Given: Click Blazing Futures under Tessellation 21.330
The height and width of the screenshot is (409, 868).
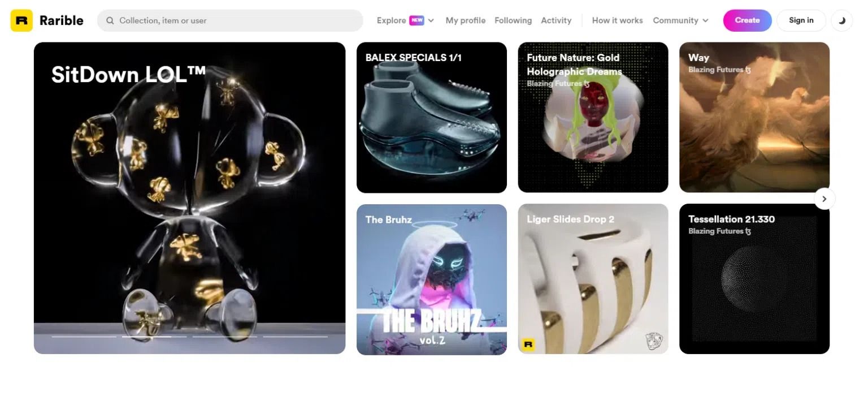Looking at the screenshot, I should click(719, 231).
